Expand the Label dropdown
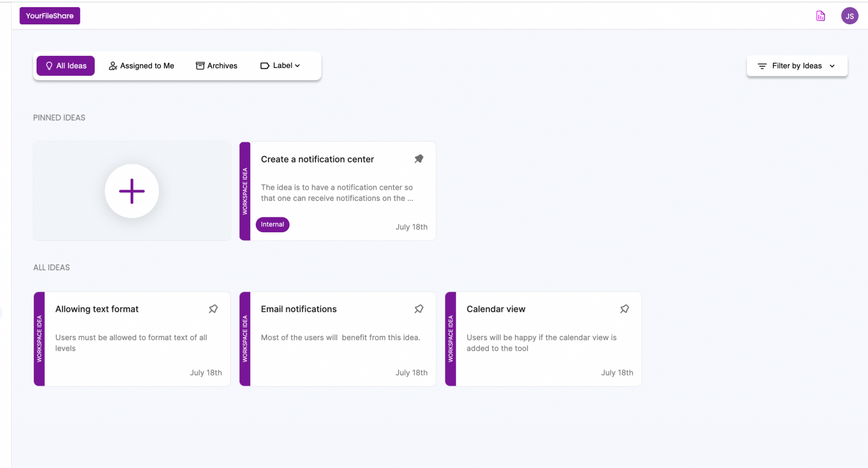868x468 pixels. 280,66
